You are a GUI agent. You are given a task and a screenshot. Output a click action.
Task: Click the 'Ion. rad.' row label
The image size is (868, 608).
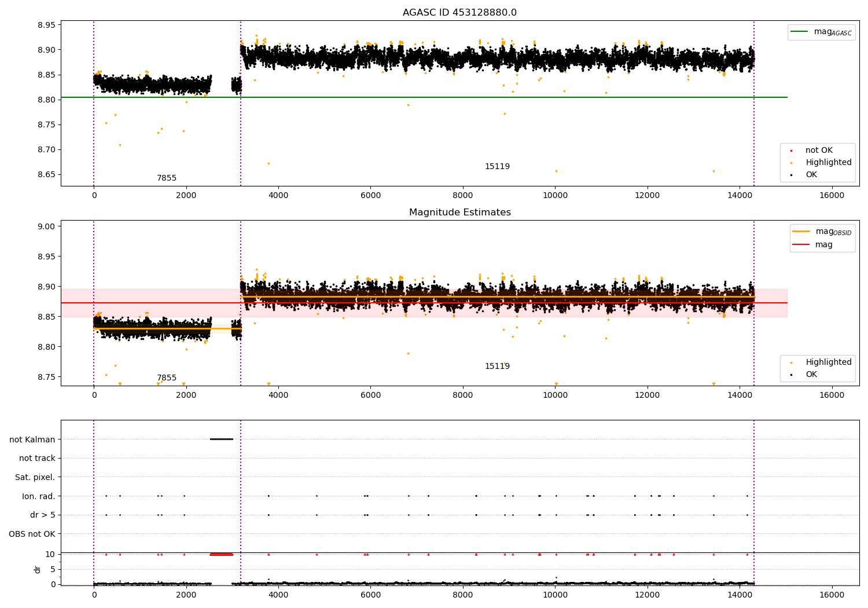pos(39,496)
